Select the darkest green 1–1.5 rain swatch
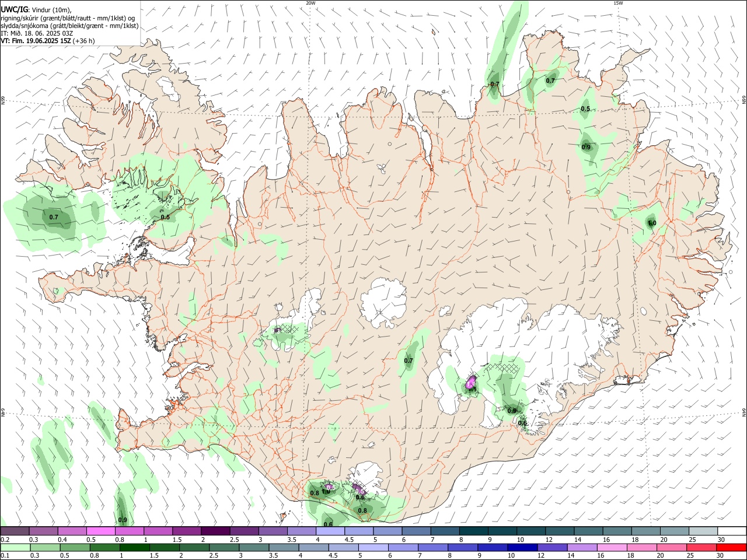Viewport: 747px width, 560px height. click(135, 548)
